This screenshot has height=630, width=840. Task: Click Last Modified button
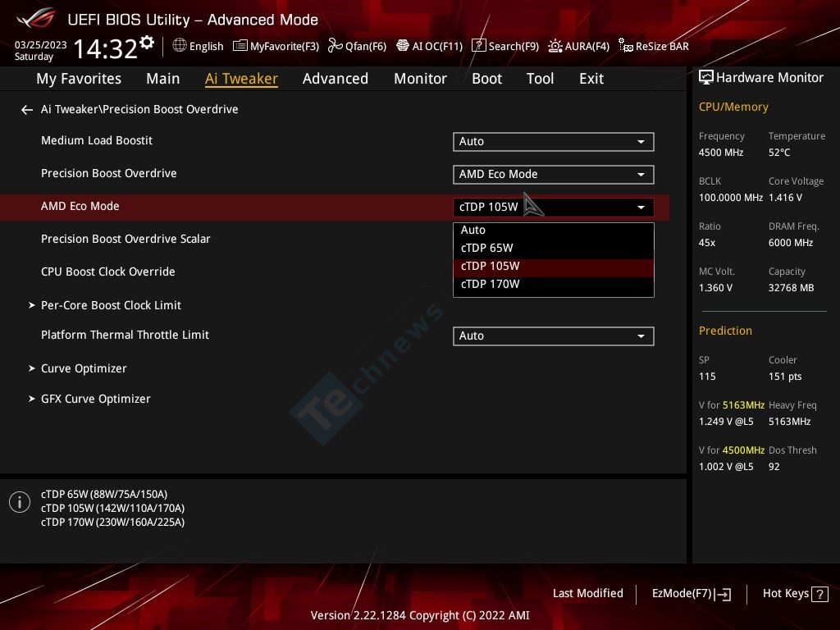[587, 594]
